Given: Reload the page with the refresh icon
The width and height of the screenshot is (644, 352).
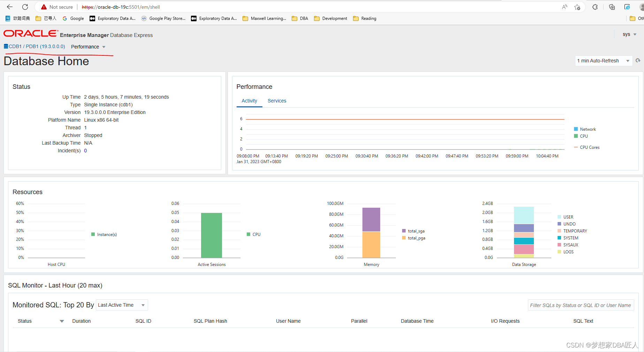Looking at the screenshot, I should 25,7.
